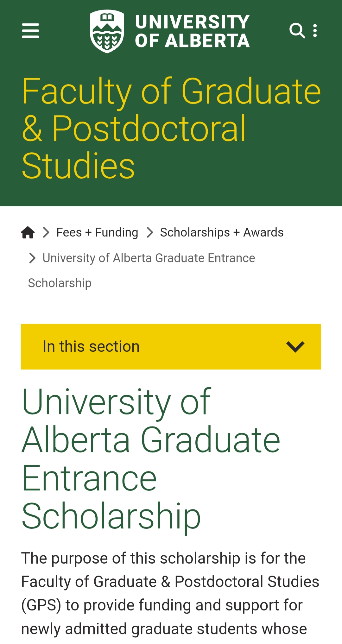Click the University of Alberta shield logo
Screen dimensions: 342x644
pos(107,31)
